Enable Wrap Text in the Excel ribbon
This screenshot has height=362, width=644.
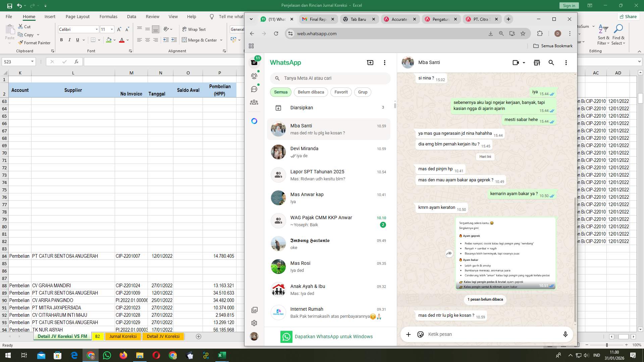[x=194, y=29]
